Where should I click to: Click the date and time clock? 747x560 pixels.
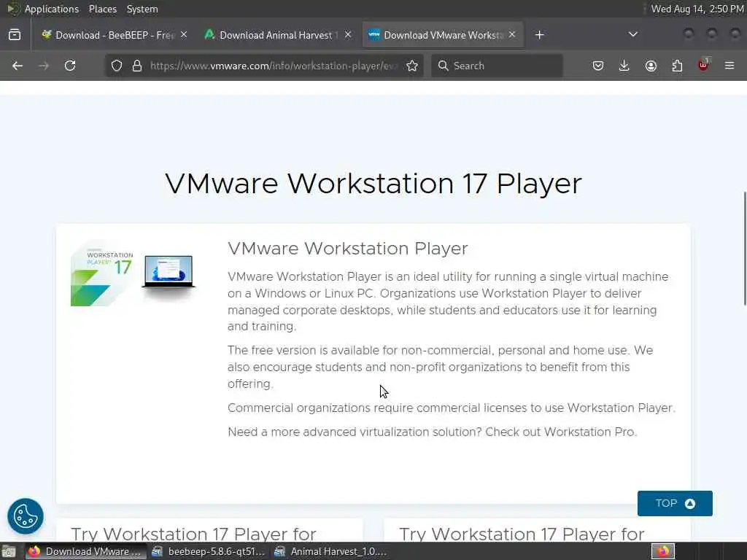coord(697,9)
